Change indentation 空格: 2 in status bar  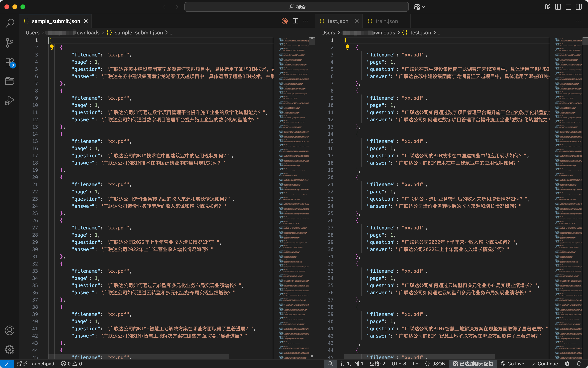click(377, 364)
